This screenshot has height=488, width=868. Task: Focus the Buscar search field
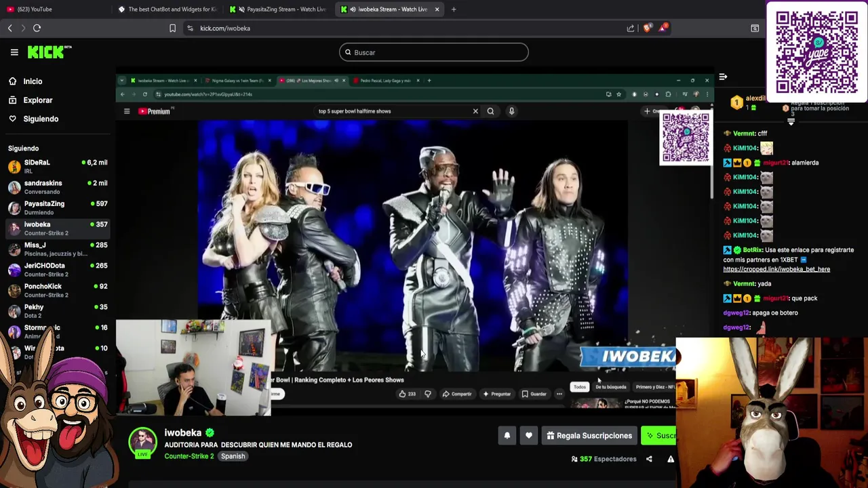(434, 52)
